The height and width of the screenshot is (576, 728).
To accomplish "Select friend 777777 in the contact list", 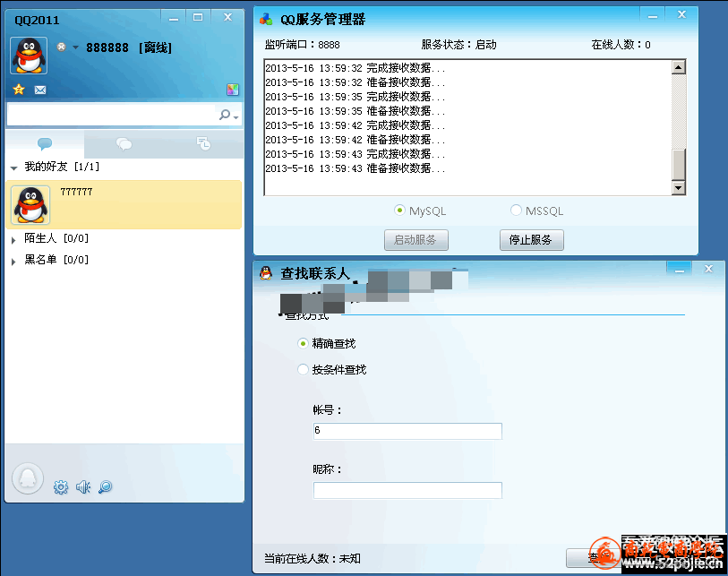I will pos(124,204).
